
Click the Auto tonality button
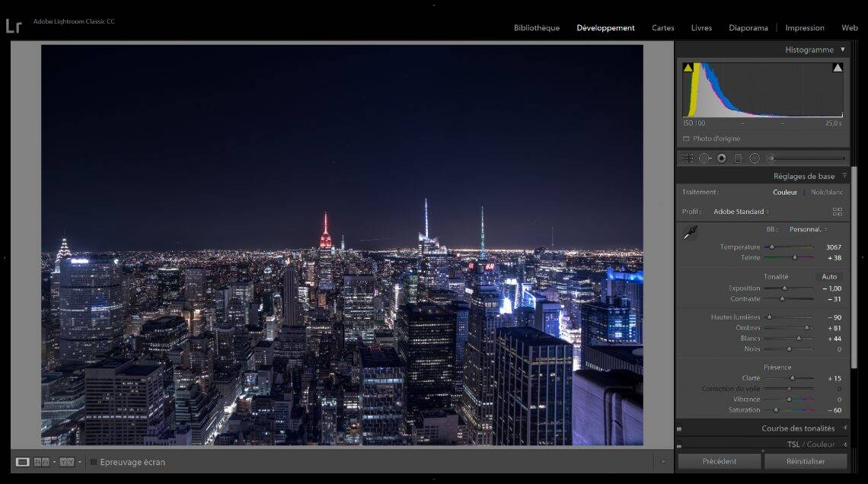[x=829, y=276]
